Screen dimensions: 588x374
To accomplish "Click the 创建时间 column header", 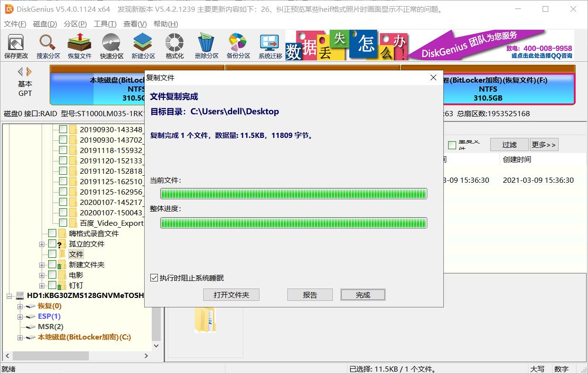I will point(517,160).
